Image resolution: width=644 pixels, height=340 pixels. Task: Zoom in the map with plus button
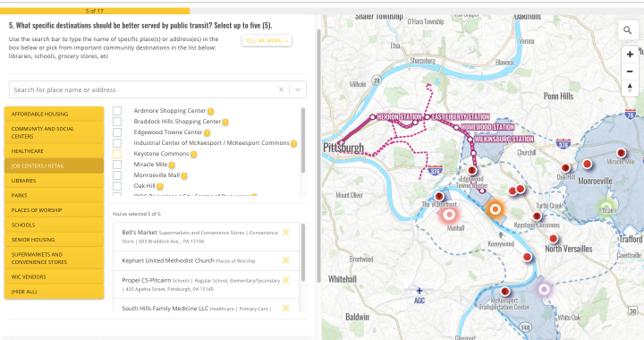coord(629,55)
